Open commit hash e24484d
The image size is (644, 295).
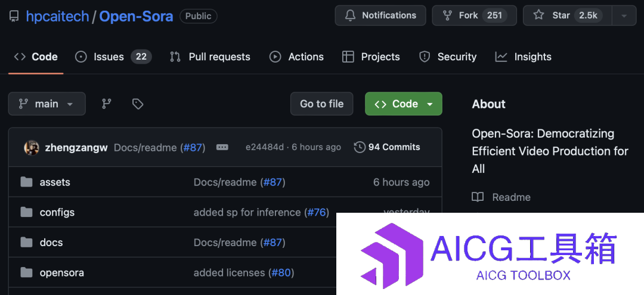click(x=265, y=147)
